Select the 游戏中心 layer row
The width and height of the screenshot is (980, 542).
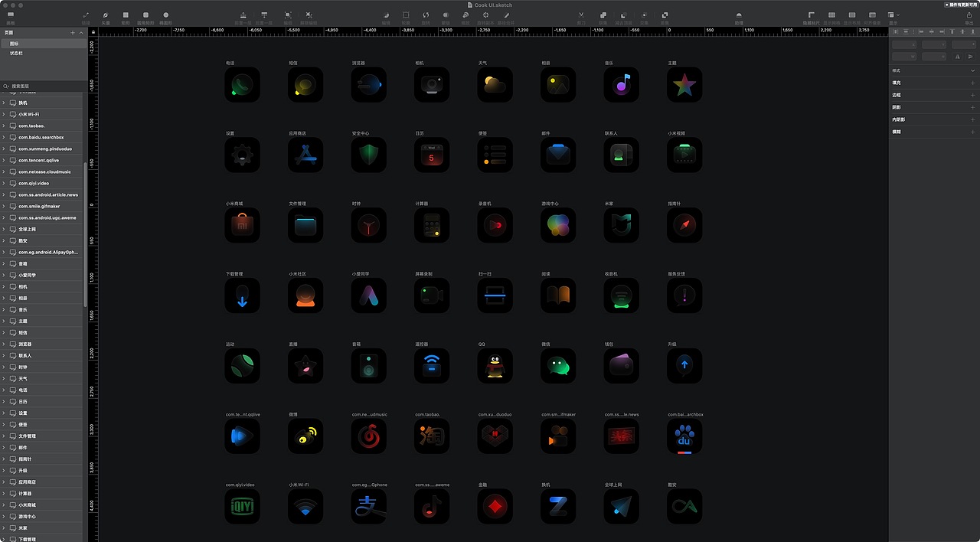41,516
